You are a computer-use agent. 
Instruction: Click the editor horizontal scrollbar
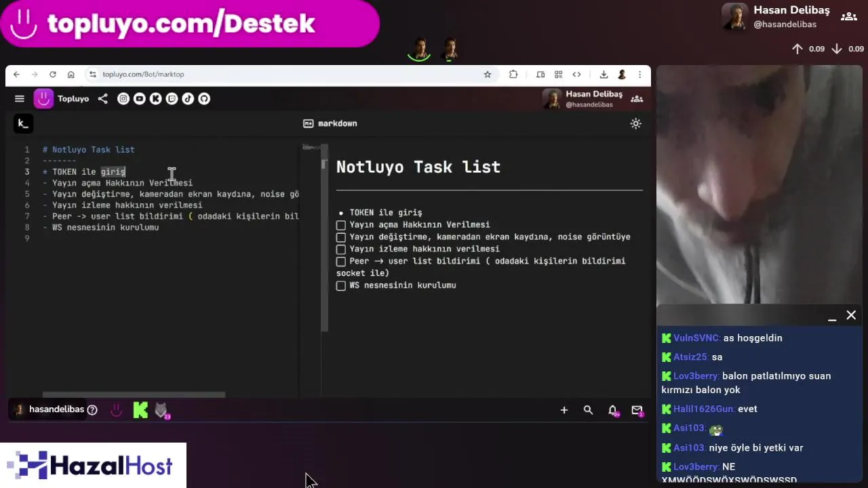tap(134, 394)
